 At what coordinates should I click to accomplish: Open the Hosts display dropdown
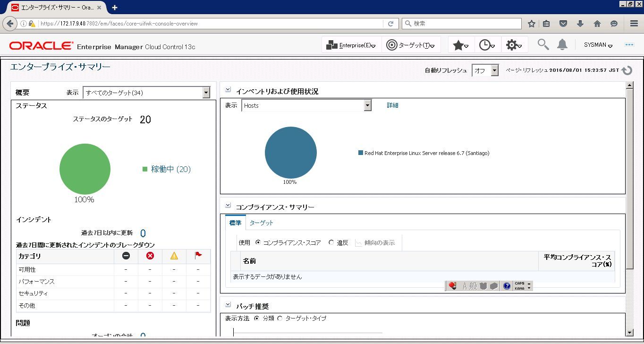306,105
